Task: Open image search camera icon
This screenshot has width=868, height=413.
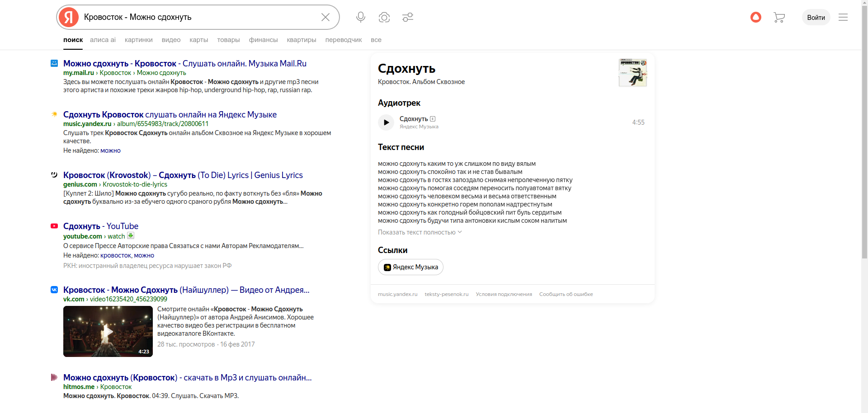Action: (x=384, y=17)
